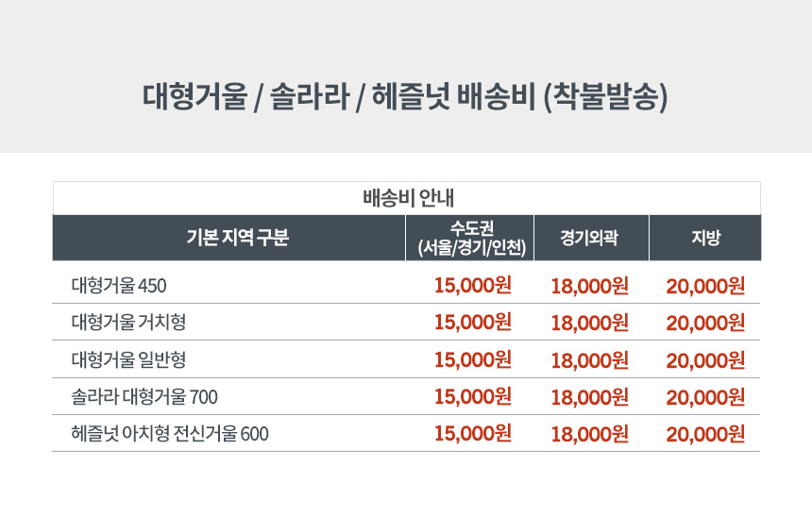Image resolution: width=812 pixels, height=516 pixels.
Task: Click the 지방 column header
Action: click(705, 239)
